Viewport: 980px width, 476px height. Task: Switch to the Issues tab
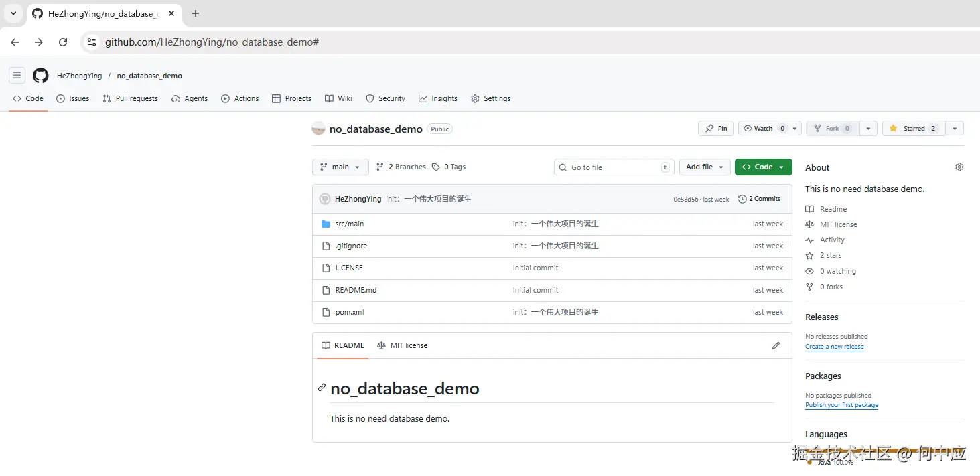pos(73,98)
